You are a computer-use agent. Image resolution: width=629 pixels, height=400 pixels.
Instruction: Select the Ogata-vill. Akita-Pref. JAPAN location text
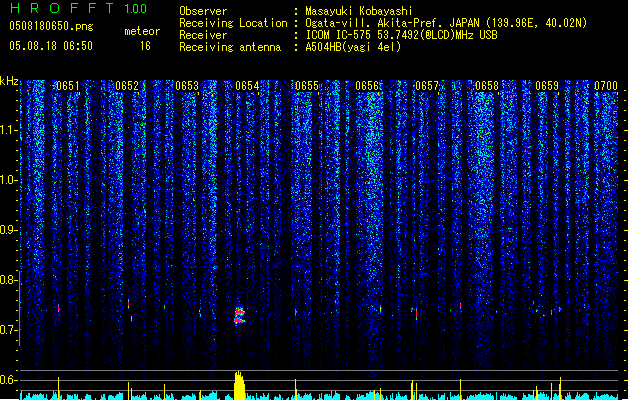point(446,23)
